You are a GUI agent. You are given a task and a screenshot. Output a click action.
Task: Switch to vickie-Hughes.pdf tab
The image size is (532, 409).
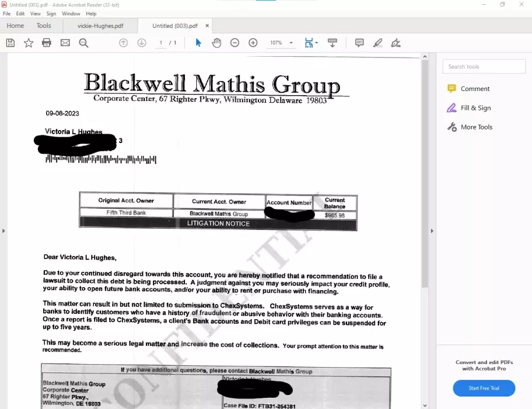[100, 26]
